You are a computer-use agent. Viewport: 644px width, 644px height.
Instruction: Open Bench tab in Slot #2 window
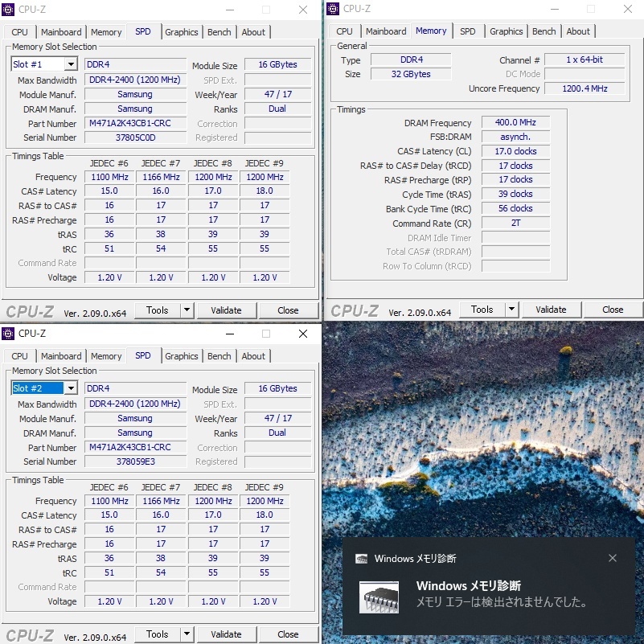point(219,356)
